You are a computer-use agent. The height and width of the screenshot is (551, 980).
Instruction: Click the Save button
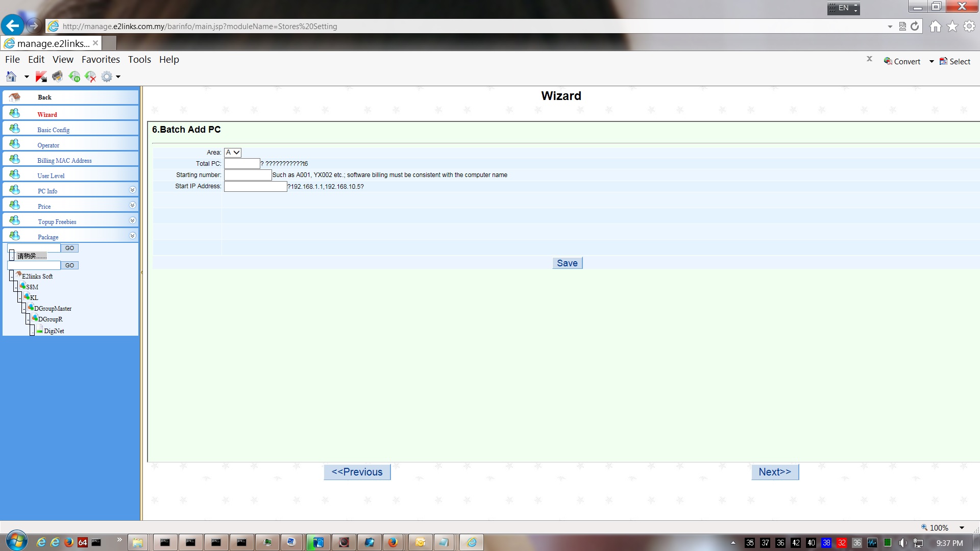(x=567, y=263)
